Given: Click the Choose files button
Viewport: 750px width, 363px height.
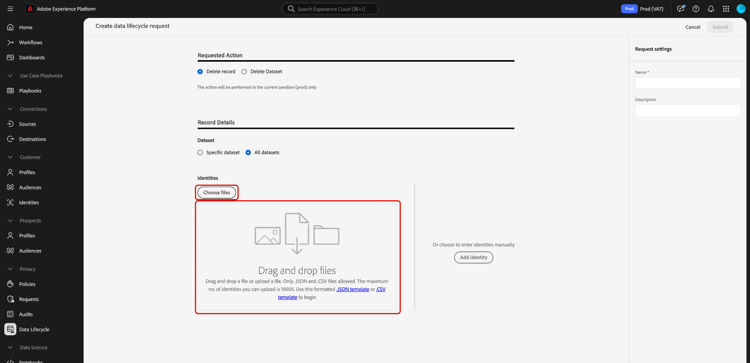Looking at the screenshot, I should click(x=217, y=192).
